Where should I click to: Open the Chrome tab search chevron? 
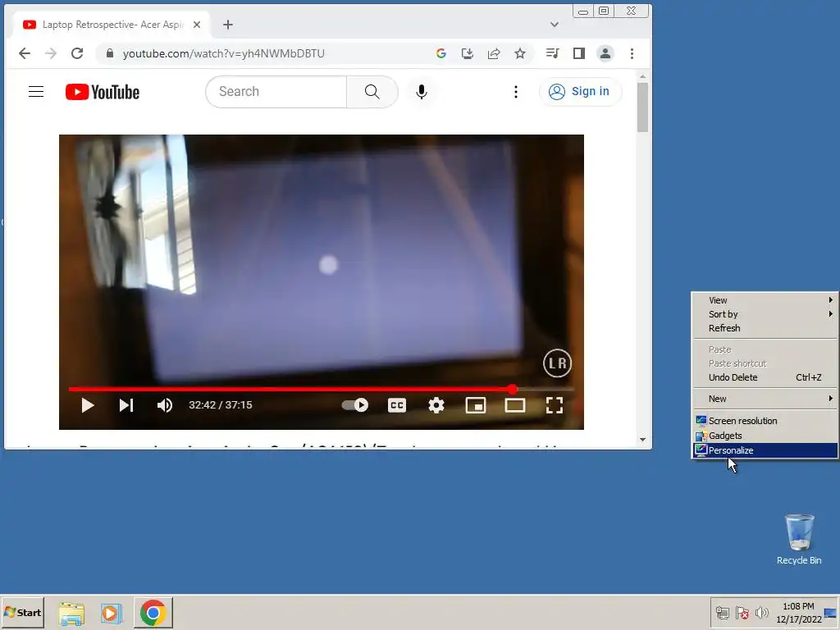555,25
